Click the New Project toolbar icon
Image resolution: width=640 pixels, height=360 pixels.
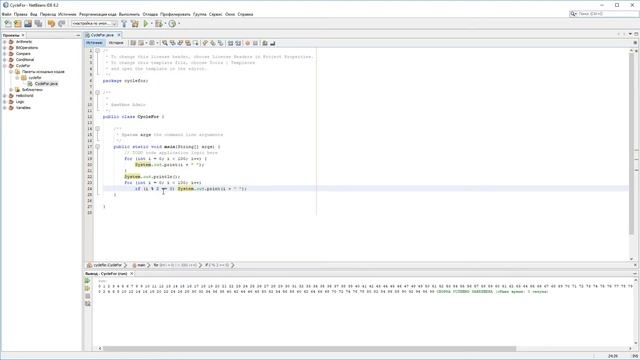tap(18, 24)
